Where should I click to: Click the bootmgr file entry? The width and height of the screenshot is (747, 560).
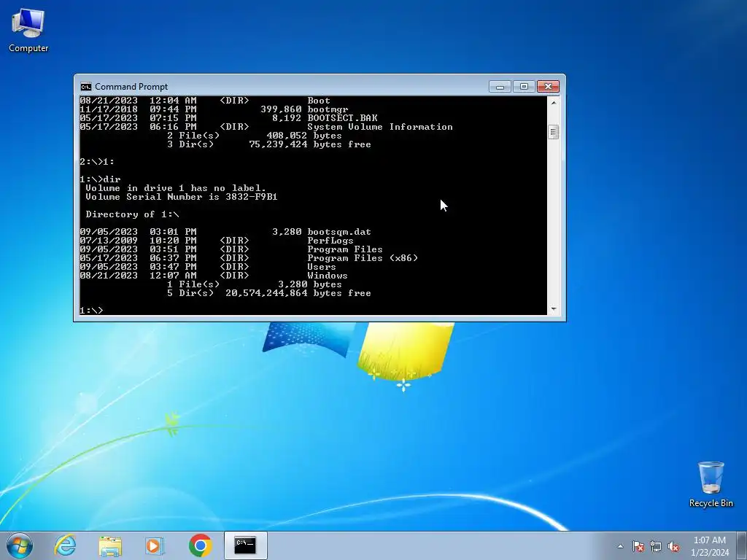click(328, 109)
